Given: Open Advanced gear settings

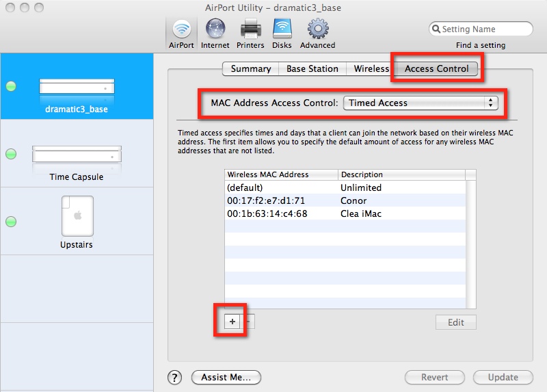Looking at the screenshot, I should click(x=317, y=33).
